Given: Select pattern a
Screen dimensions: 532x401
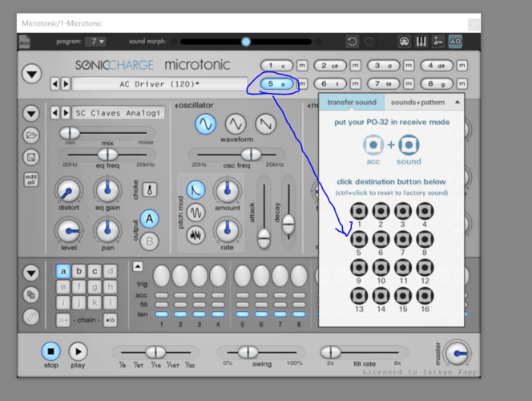Looking at the screenshot, I should point(63,271).
